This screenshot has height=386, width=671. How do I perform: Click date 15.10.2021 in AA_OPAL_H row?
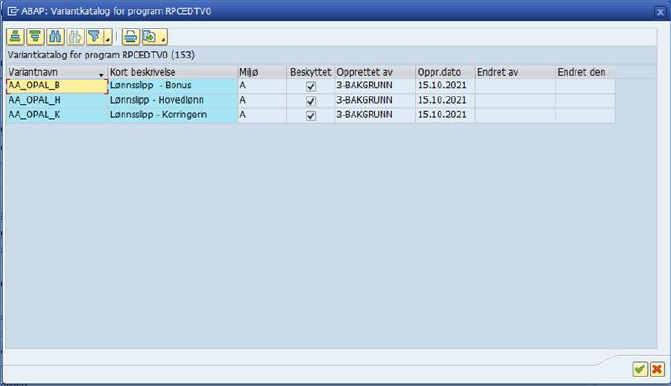(x=445, y=101)
